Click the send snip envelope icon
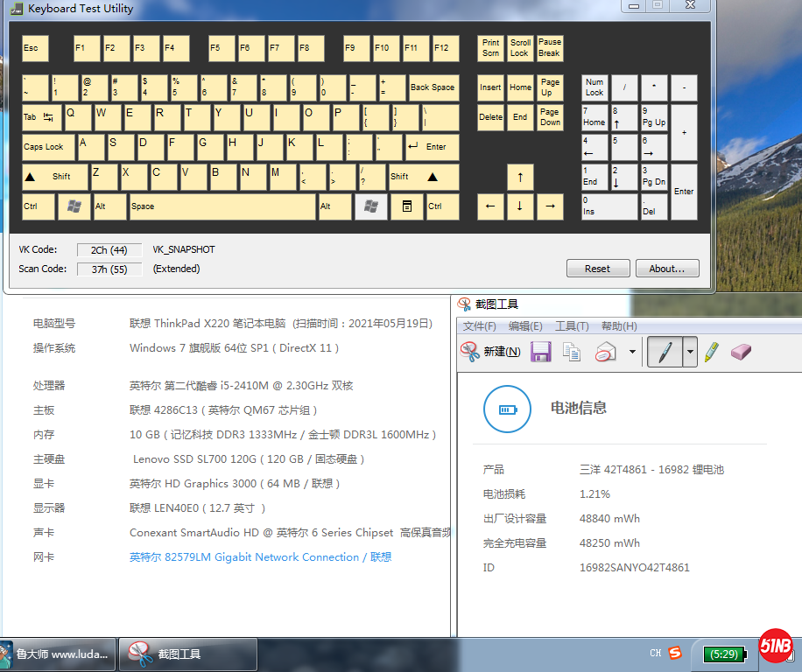 coord(606,352)
